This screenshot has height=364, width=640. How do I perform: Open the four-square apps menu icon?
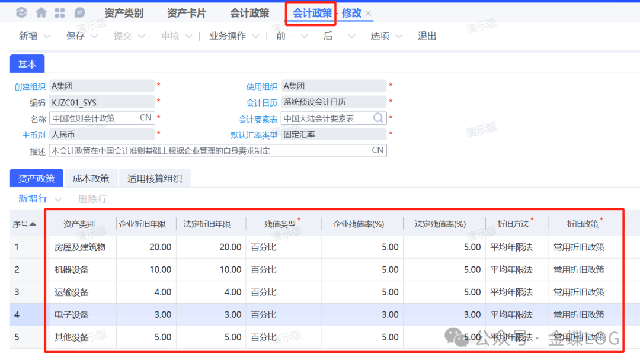pos(60,12)
